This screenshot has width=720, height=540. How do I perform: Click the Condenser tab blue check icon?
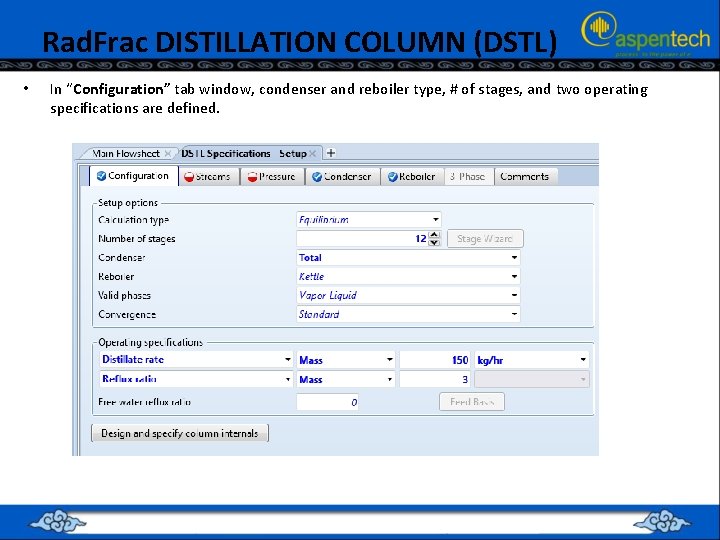(317, 177)
